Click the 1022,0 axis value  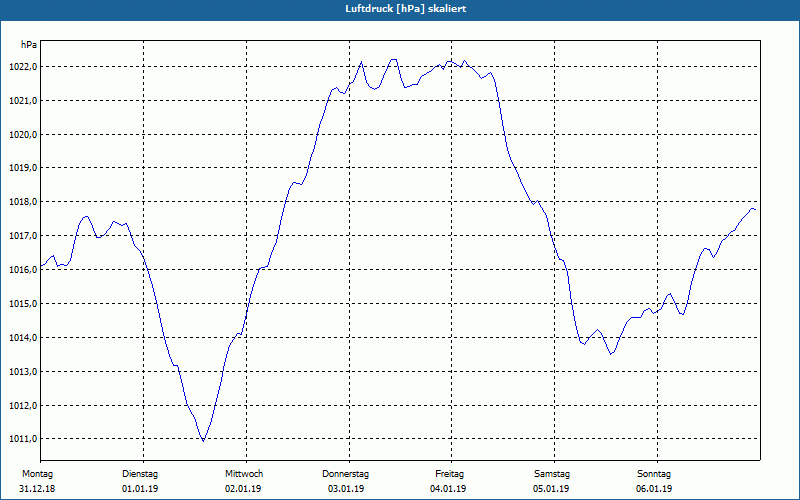pyautogui.click(x=23, y=67)
